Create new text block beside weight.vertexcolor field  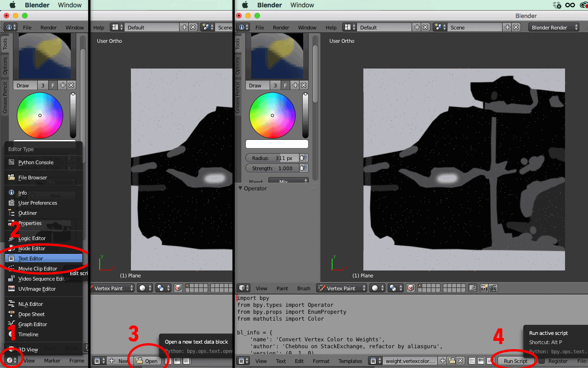(443, 361)
